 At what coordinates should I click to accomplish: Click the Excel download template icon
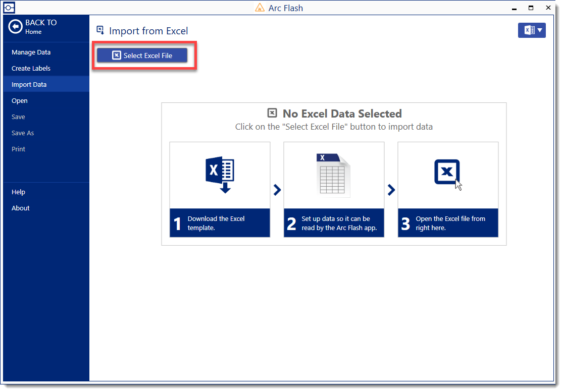tap(220, 175)
